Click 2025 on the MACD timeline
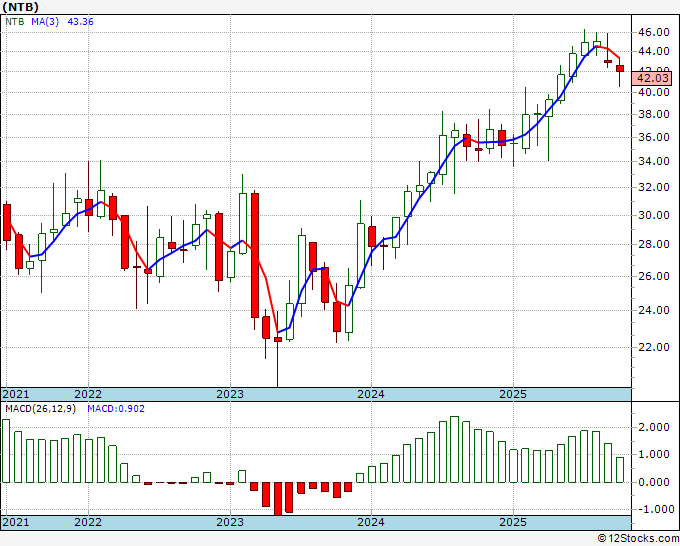Screen dimensions: 680x546 pos(513,522)
